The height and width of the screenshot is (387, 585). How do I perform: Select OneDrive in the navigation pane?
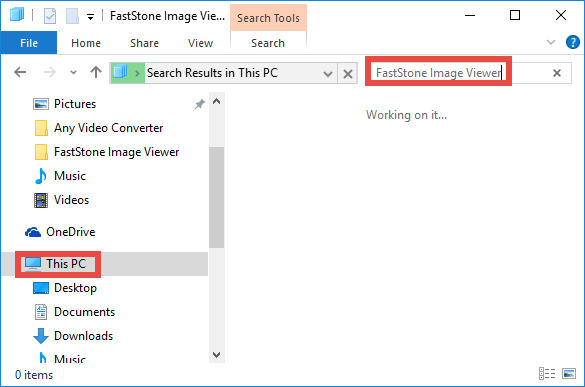click(x=60, y=232)
